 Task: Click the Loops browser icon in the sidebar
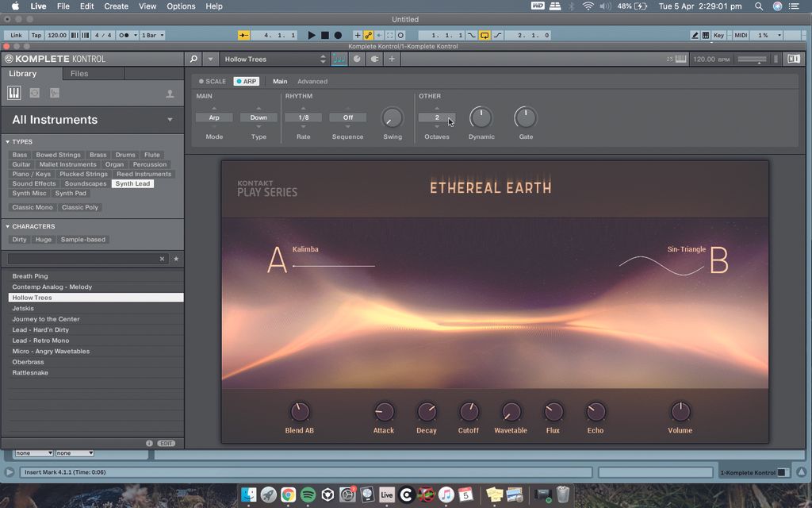click(35, 93)
